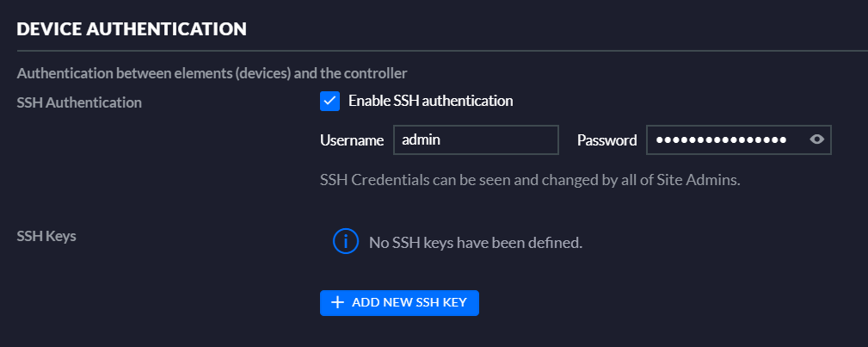Click the Enable SSH authentication label text
Screen dimensions: 868x347
point(431,101)
